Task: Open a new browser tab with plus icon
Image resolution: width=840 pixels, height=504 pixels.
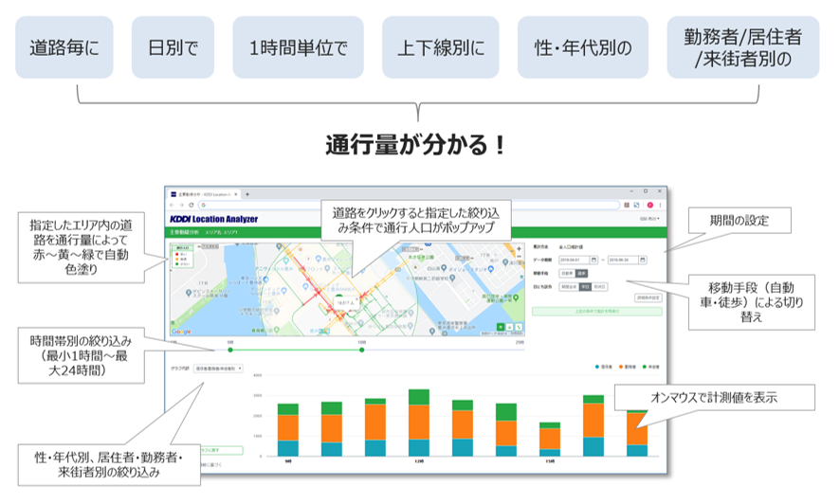Action: 247,194
